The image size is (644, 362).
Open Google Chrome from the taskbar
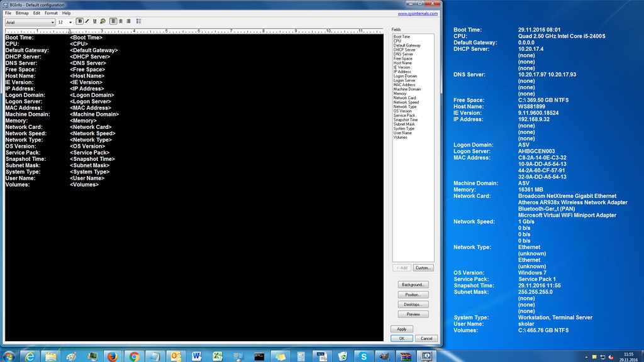click(134, 356)
